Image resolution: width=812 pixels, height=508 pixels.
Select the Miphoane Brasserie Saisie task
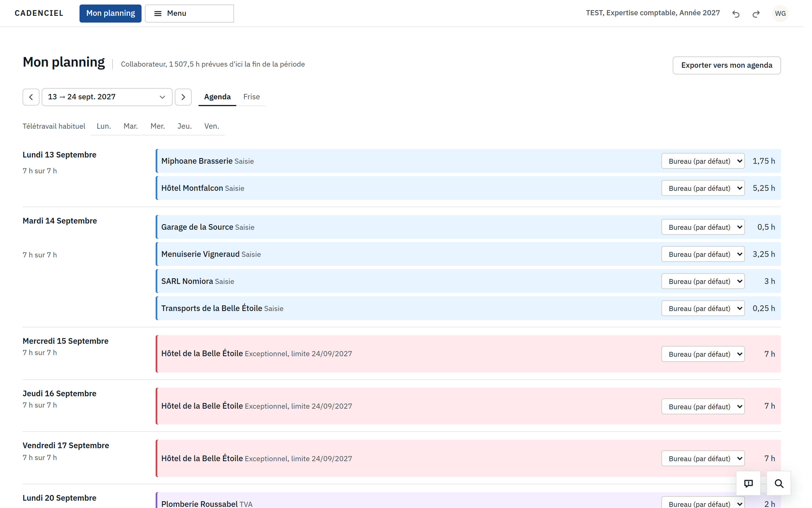click(468, 161)
